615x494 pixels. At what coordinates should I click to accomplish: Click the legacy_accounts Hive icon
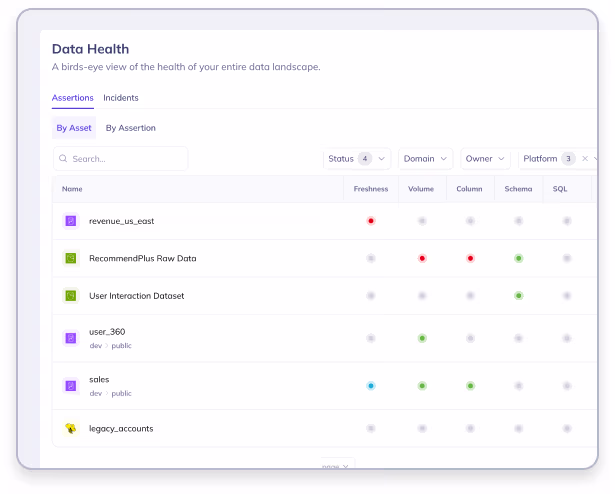(71, 428)
